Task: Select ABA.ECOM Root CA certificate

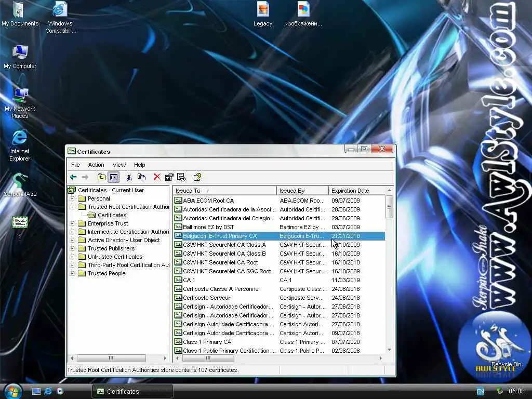Action: [x=279, y=201]
